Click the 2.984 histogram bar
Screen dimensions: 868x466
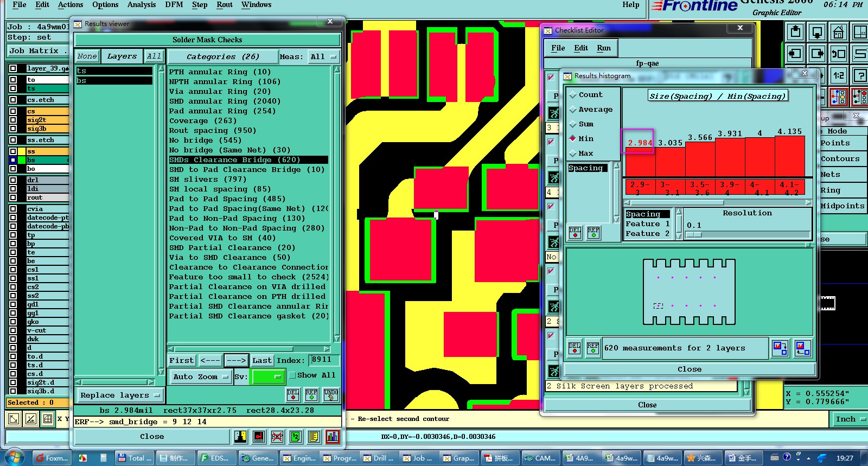pos(640,163)
